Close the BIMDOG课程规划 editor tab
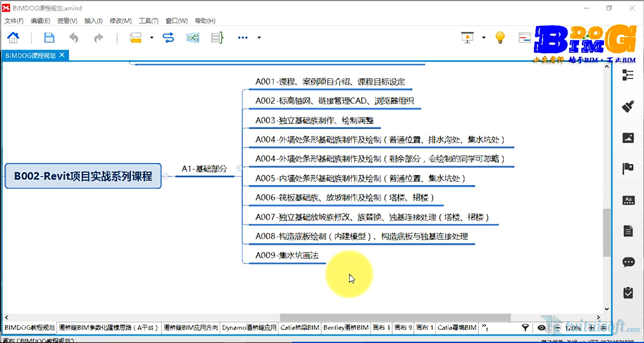The width and height of the screenshot is (644, 343). (x=62, y=55)
